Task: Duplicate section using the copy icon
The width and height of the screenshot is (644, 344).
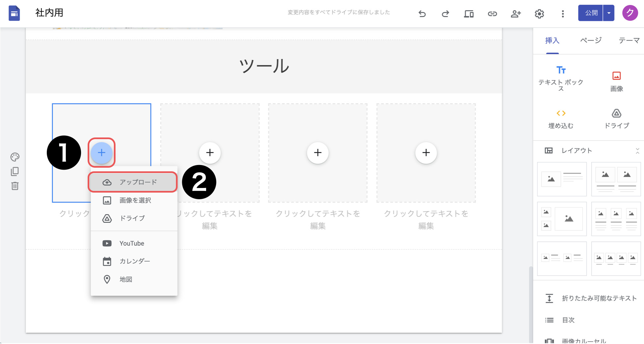Action: 15,171
